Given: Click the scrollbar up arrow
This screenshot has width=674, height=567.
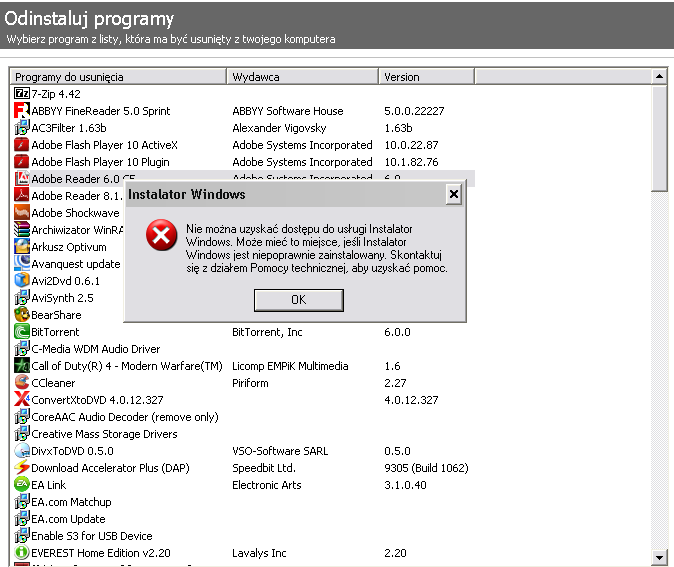Looking at the screenshot, I should (659, 77).
